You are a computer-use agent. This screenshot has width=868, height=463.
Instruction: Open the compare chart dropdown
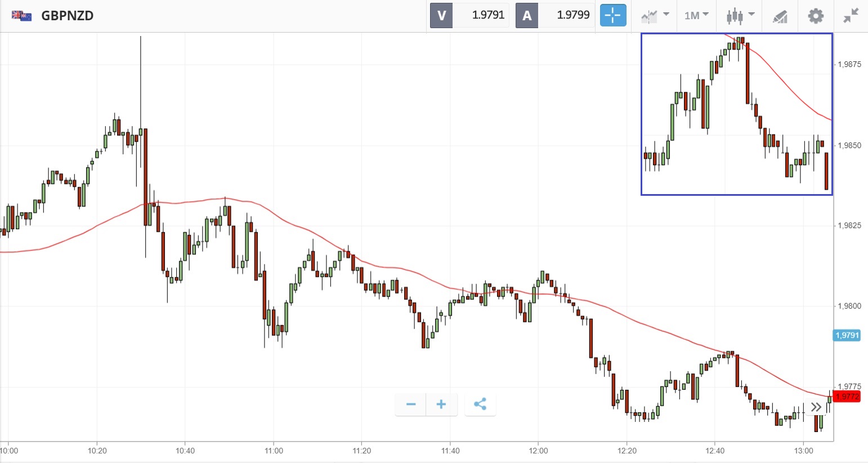coord(655,16)
